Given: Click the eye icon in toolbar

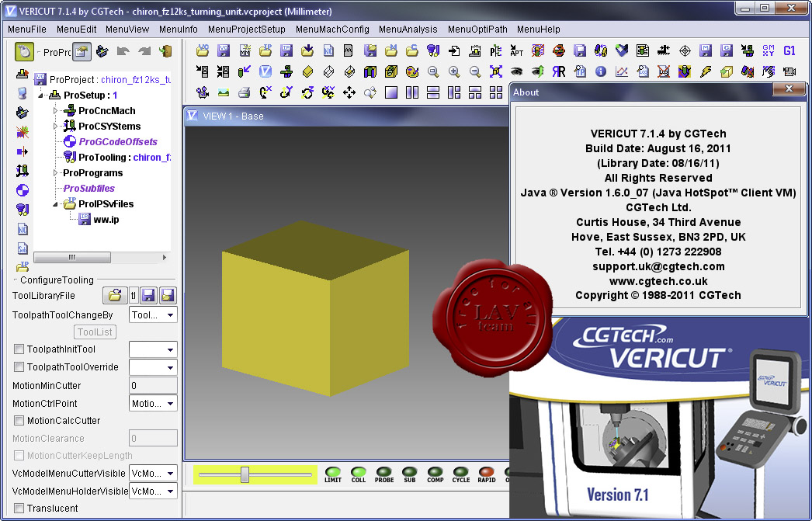Looking at the screenshot, I should [517, 71].
